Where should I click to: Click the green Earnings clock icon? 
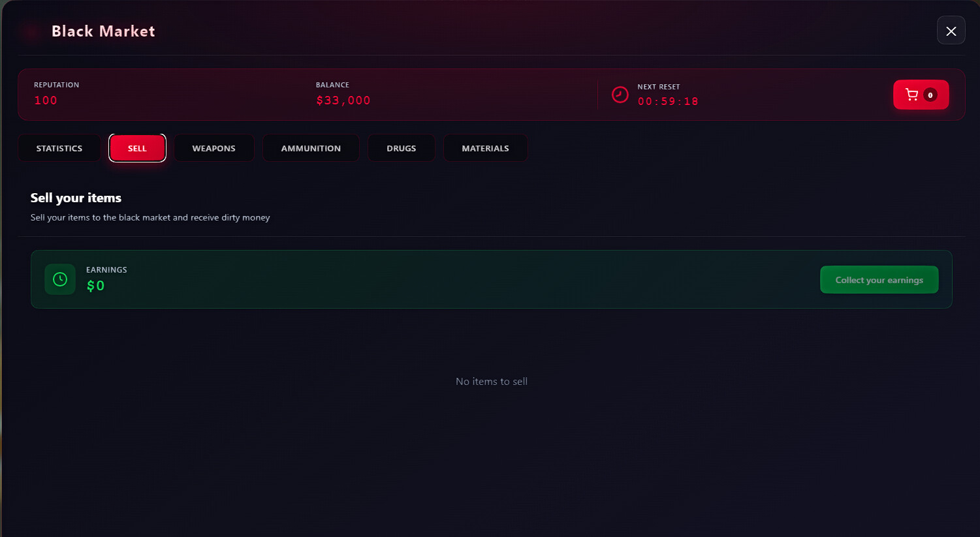coord(60,279)
